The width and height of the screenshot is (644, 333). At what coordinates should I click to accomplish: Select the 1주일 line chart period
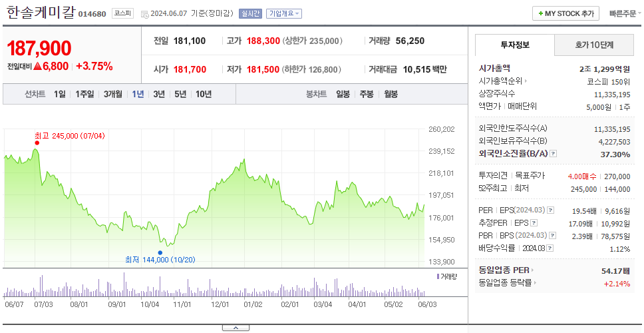[x=84, y=94]
